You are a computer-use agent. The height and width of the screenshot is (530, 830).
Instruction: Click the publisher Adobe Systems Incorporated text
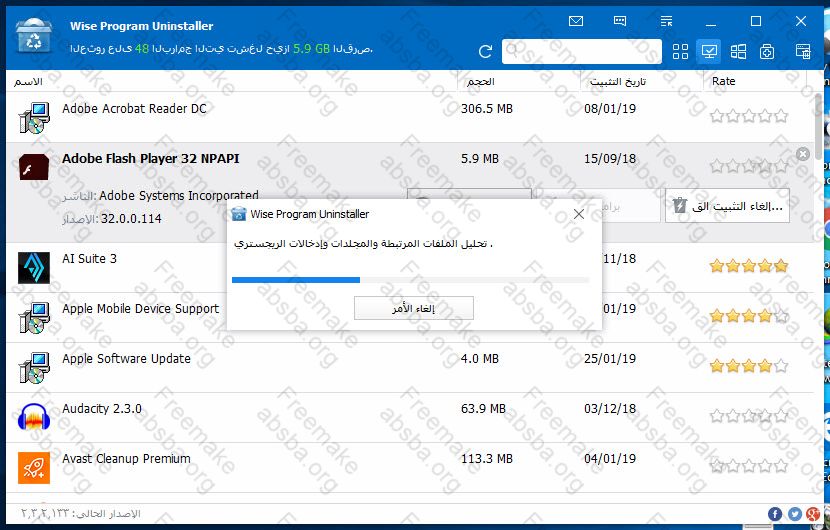(x=179, y=195)
